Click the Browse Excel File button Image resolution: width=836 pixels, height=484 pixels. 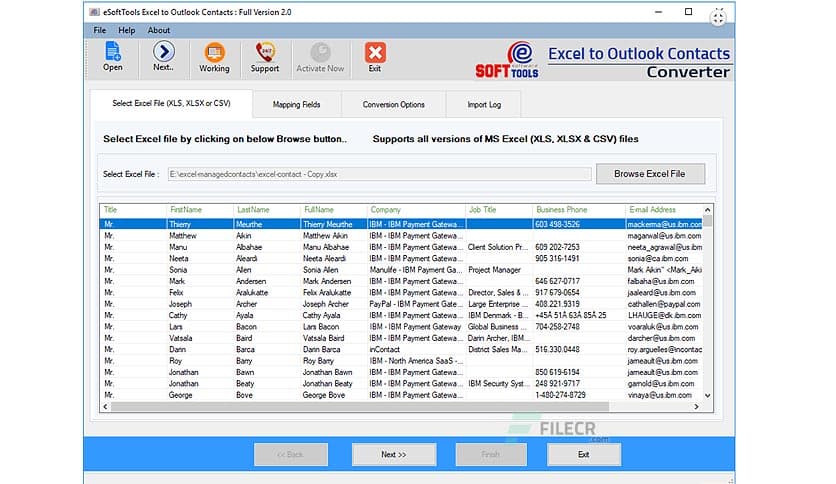coord(650,174)
